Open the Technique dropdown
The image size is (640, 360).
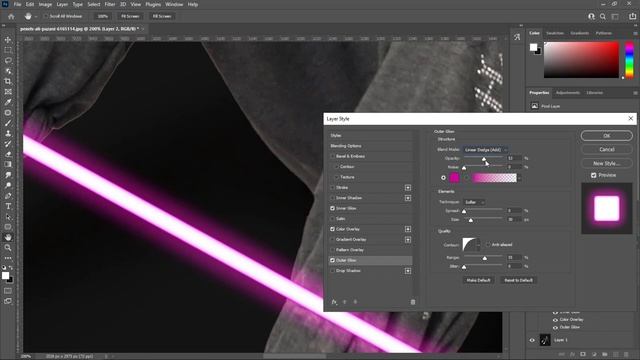(x=474, y=202)
